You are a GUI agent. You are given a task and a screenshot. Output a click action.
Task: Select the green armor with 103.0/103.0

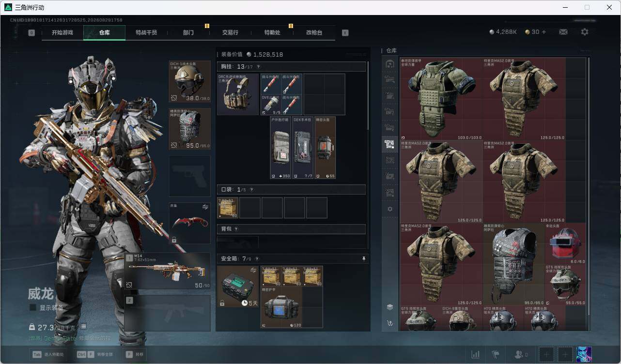pos(441,99)
